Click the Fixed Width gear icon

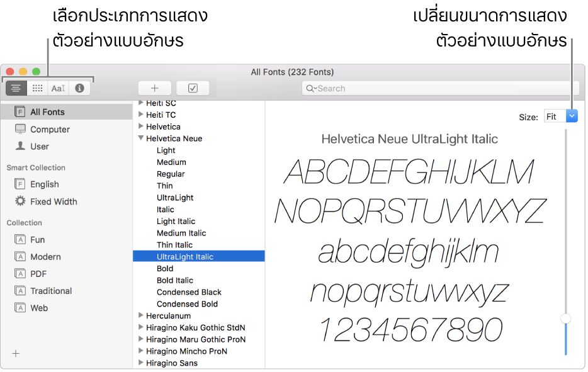(20, 201)
